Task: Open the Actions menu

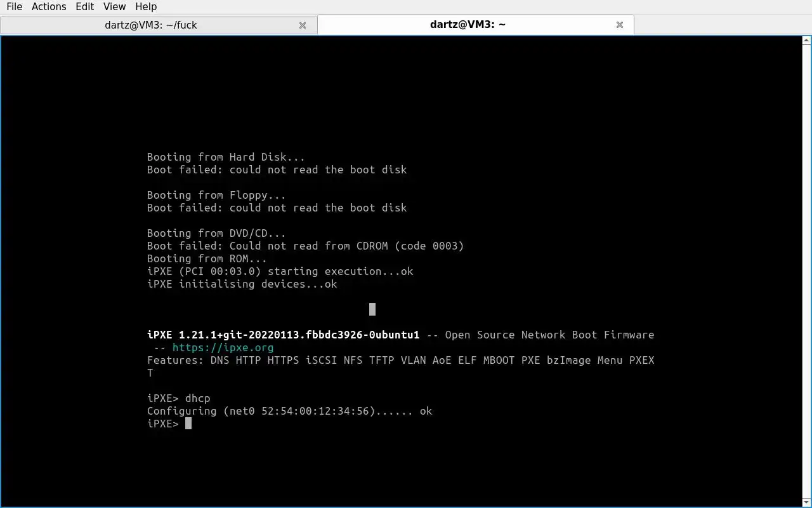Action: tap(49, 6)
